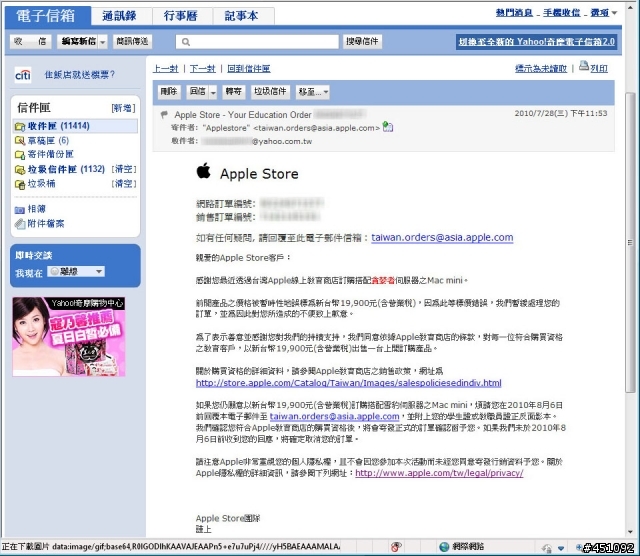The image size is (640, 556).
Task: Click the magnifier icon in search box
Action: 186,42
